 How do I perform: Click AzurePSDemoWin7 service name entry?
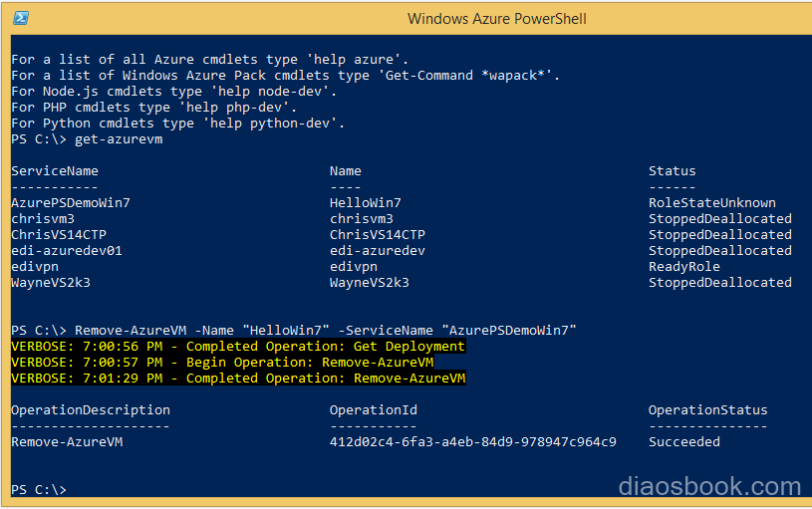(x=71, y=203)
